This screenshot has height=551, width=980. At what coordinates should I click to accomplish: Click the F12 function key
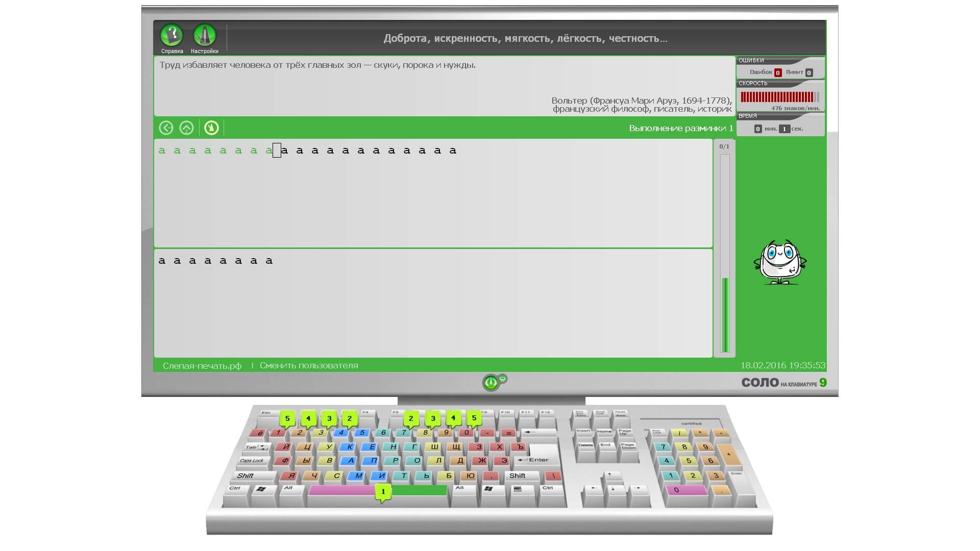click(x=546, y=412)
